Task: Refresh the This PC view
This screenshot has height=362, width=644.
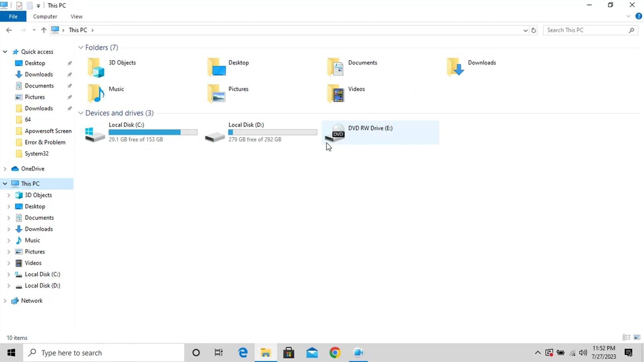Action: coord(534,30)
